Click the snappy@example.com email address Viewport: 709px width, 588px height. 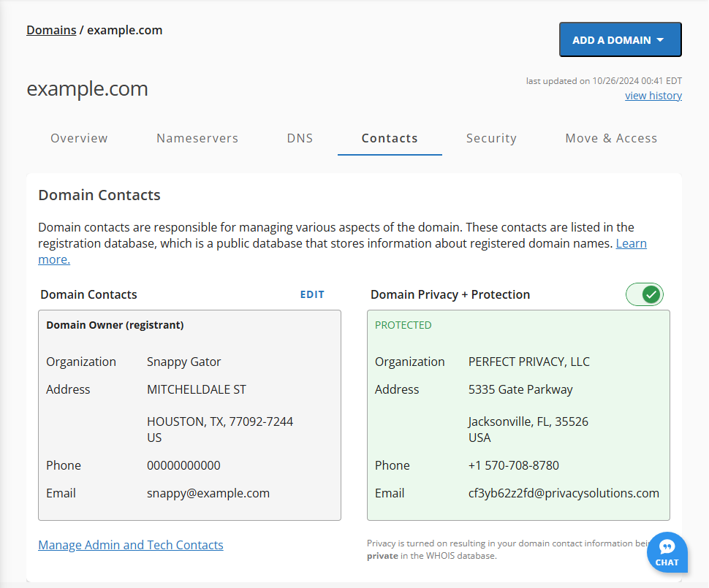click(208, 493)
